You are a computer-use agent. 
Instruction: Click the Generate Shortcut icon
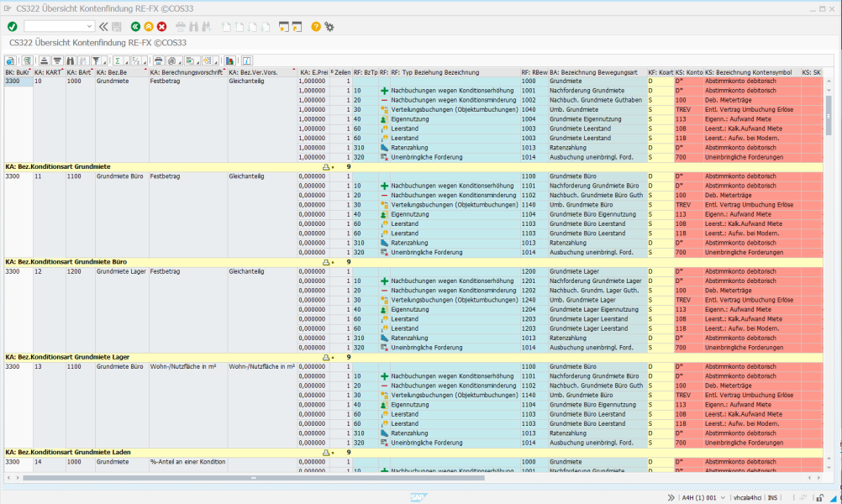tap(297, 26)
